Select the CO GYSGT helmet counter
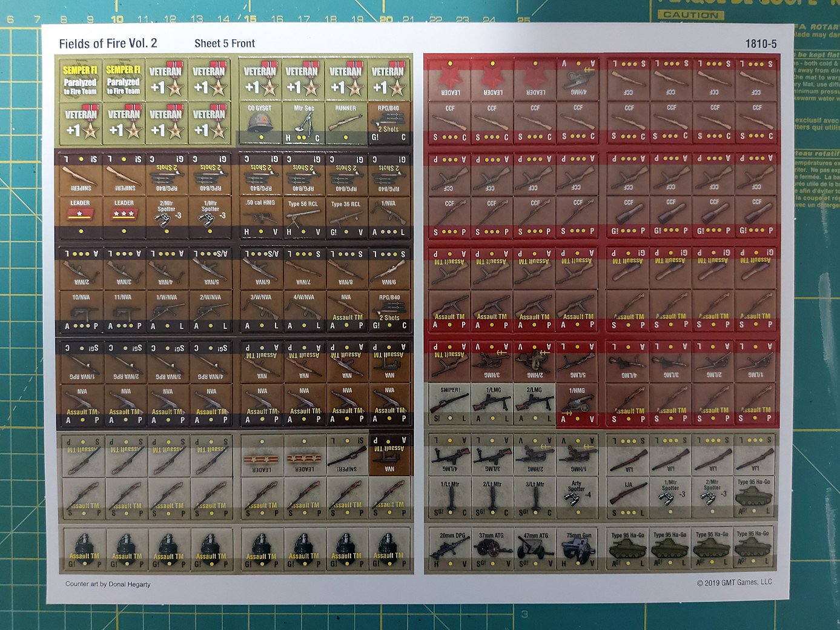This screenshot has width=840, height=630. [x=260, y=124]
